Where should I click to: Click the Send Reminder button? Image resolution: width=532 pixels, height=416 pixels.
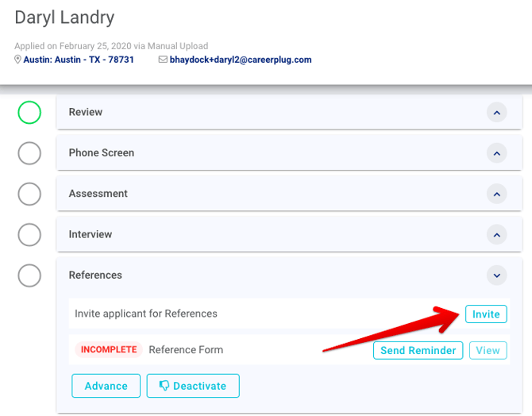tap(418, 350)
